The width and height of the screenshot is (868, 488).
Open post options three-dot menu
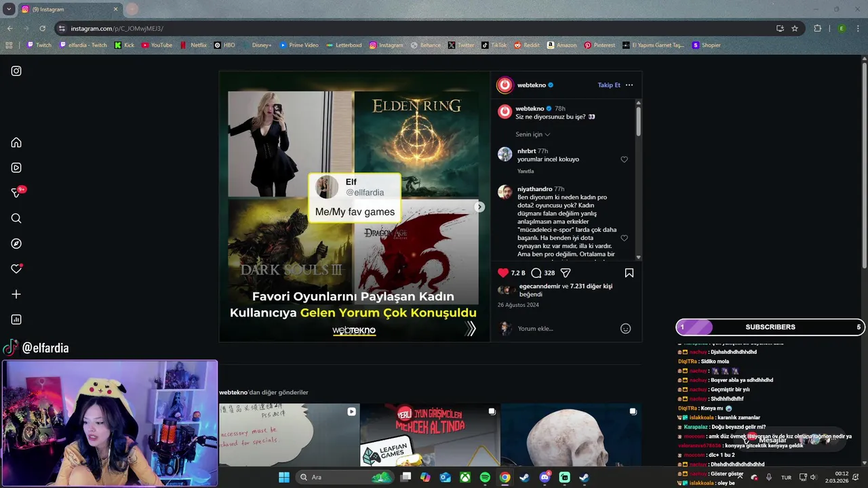pos(629,85)
